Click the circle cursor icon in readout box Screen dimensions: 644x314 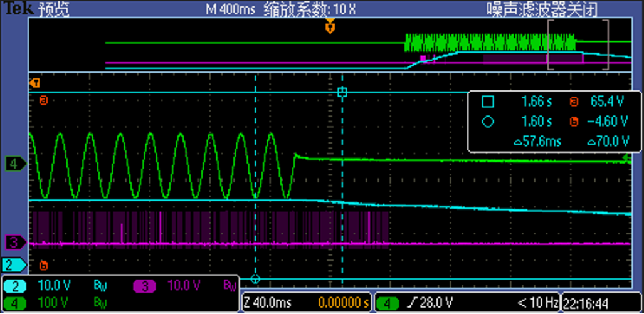click(x=488, y=122)
